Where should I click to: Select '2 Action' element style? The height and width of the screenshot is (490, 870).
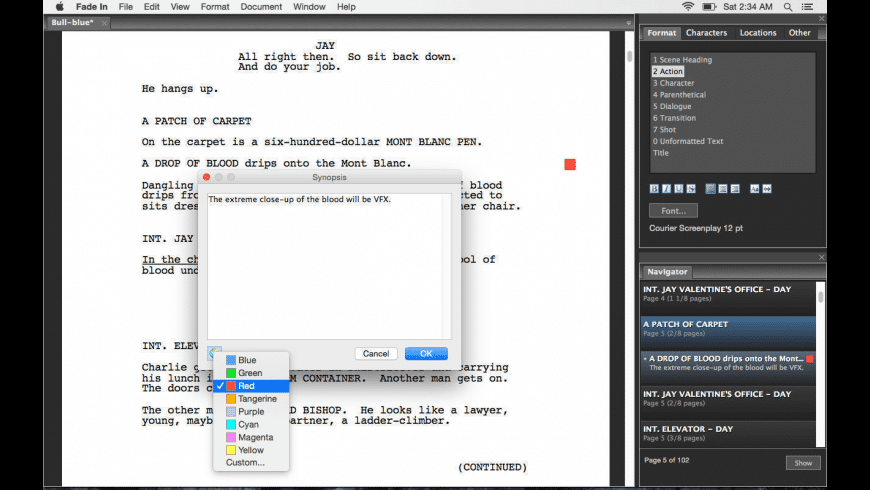pyautogui.click(x=667, y=72)
